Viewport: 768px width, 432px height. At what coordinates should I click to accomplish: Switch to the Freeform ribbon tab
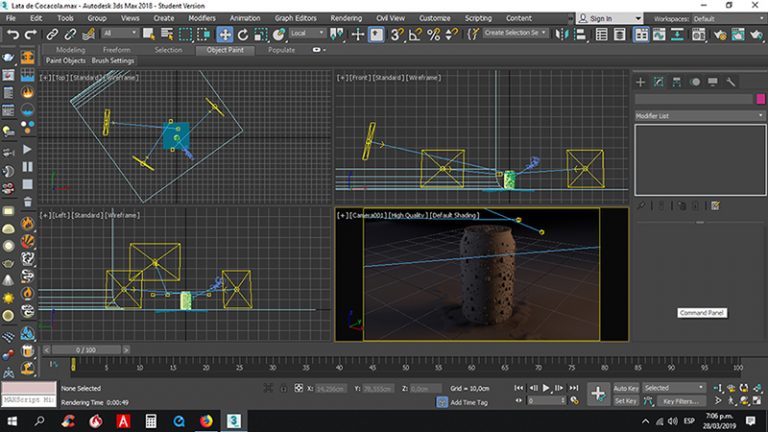[x=117, y=50]
